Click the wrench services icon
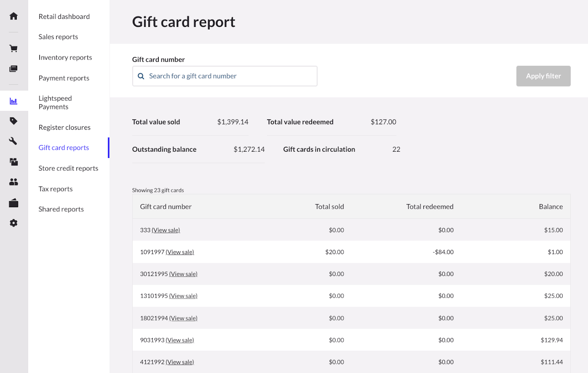Viewport: 588px width, 373px height. [x=13, y=141]
